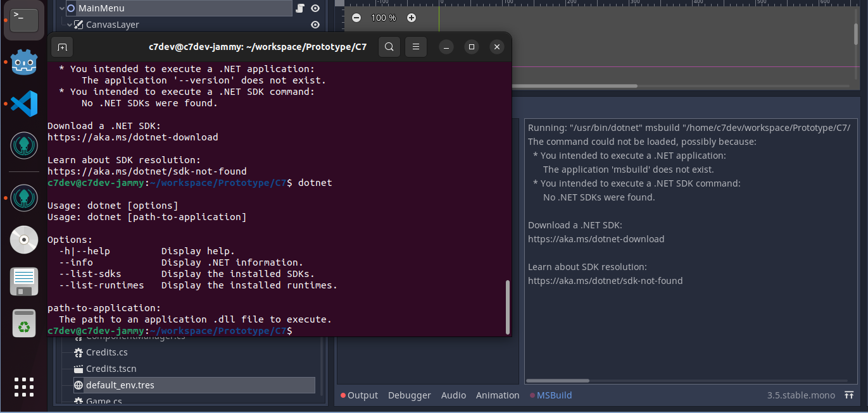Viewport: 868px width, 413px height.
Task: Collapse the MainMenu node in the scene tree
Action: tap(61, 8)
